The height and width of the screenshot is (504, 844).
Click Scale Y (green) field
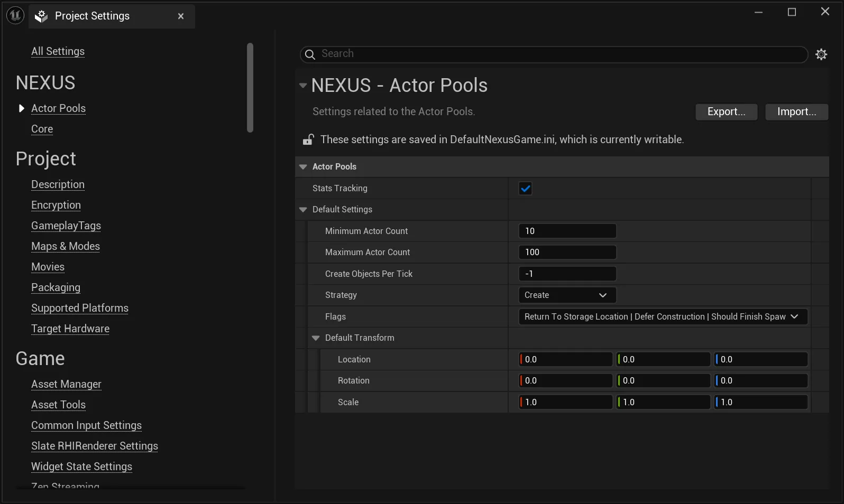pos(664,403)
